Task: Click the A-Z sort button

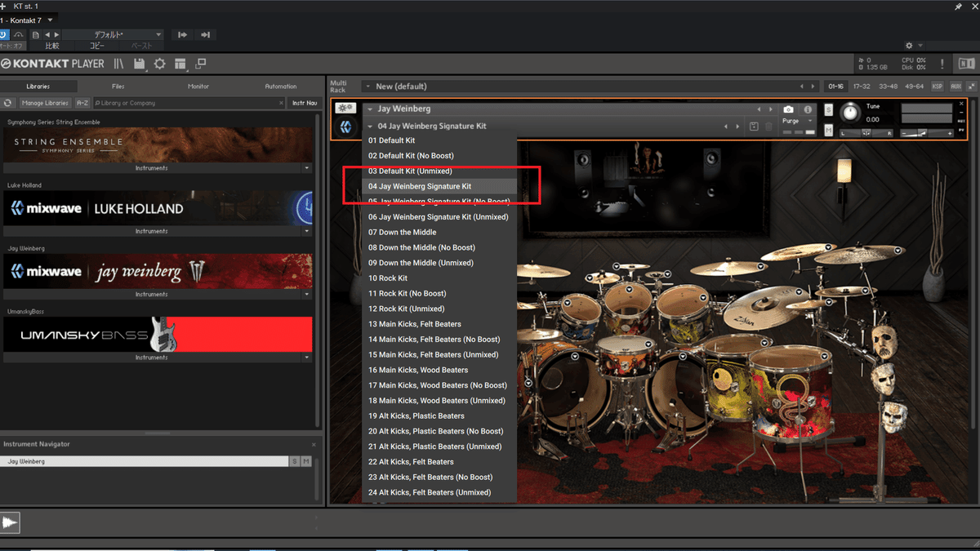Action: pyautogui.click(x=82, y=103)
